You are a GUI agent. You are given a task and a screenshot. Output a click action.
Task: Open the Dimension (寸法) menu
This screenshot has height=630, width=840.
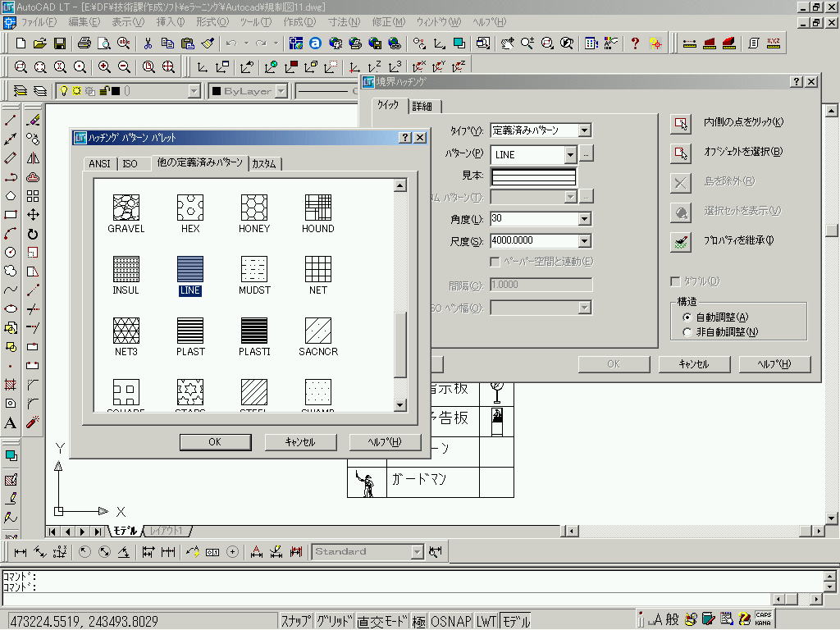(344, 22)
